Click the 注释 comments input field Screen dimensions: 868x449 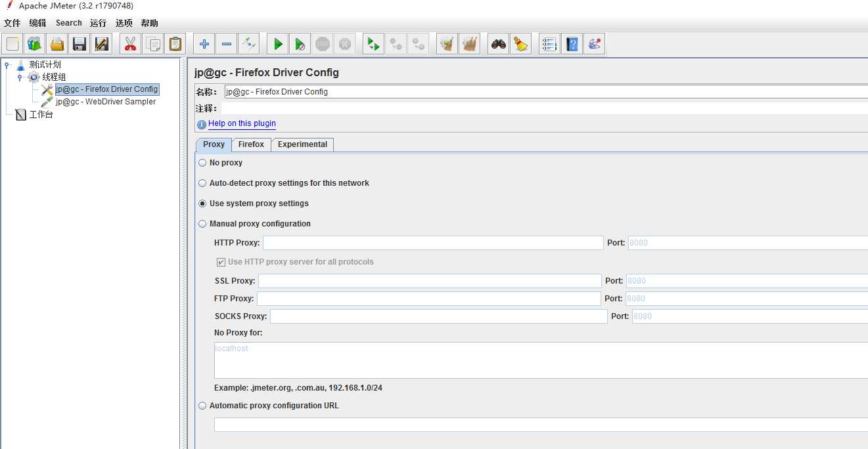[545, 108]
